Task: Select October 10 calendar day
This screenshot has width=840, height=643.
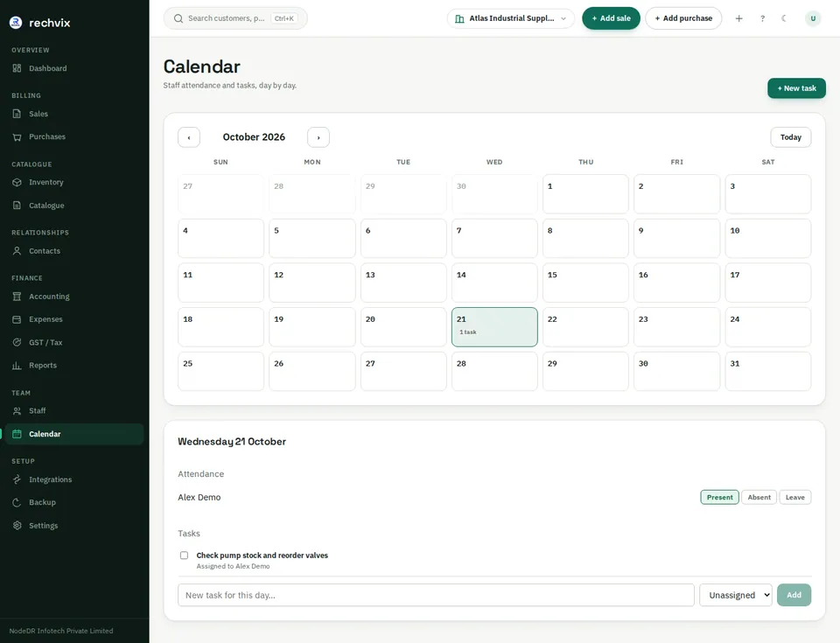Action: coord(768,239)
